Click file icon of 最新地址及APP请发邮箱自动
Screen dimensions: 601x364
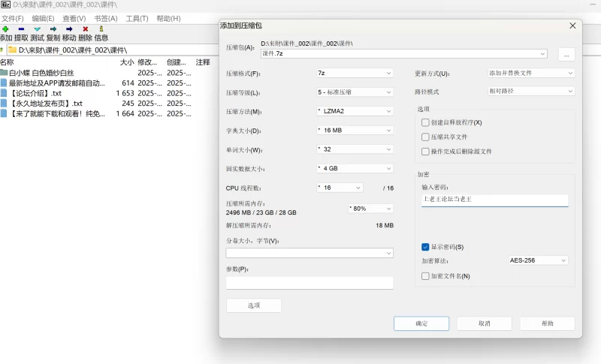pyautogui.click(x=4, y=83)
